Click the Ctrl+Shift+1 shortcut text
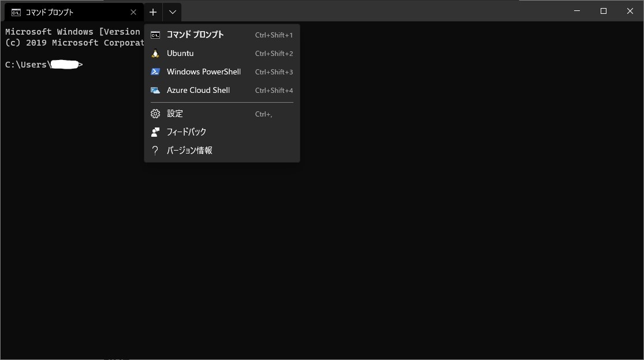 (x=274, y=35)
